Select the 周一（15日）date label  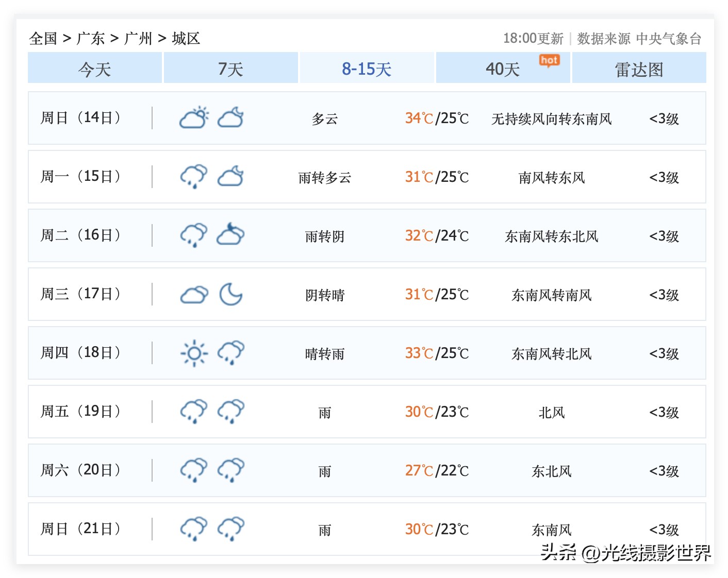[81, 177]
